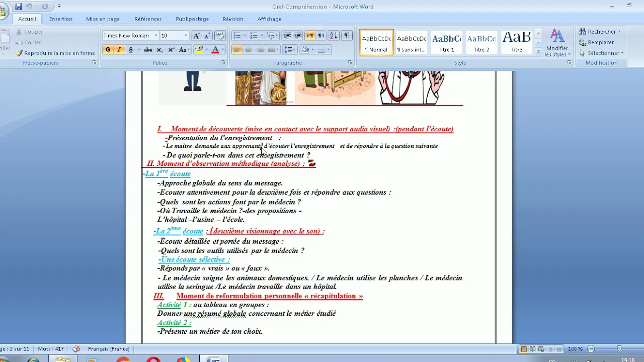644x362 pixels.
Task: Open the Insertion tab
Action: [x=61, y=19]
